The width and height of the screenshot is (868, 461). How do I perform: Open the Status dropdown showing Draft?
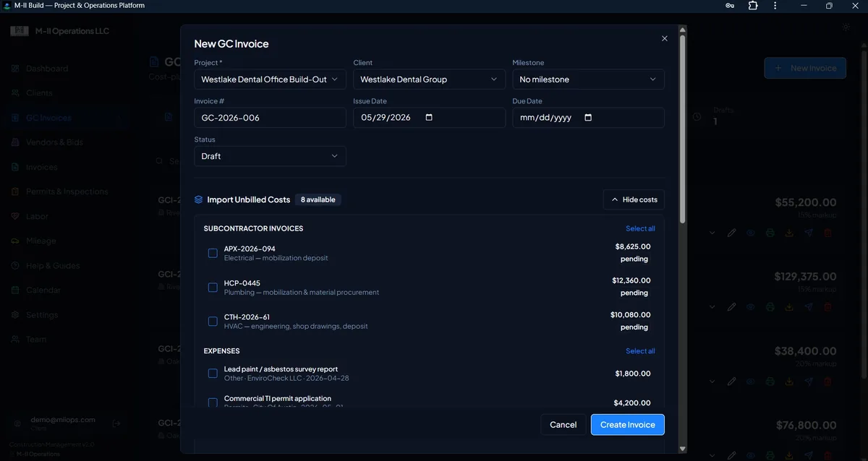[x=270, y=156]
